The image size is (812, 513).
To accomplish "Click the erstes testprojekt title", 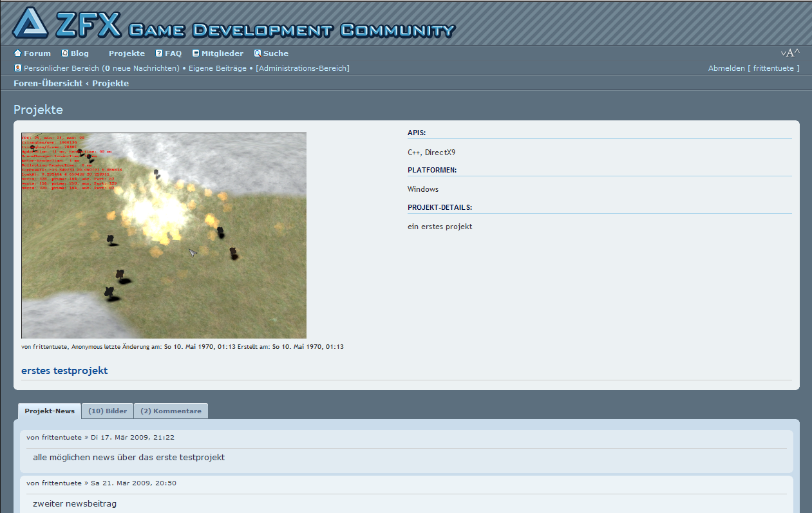I will click(64, 371).
